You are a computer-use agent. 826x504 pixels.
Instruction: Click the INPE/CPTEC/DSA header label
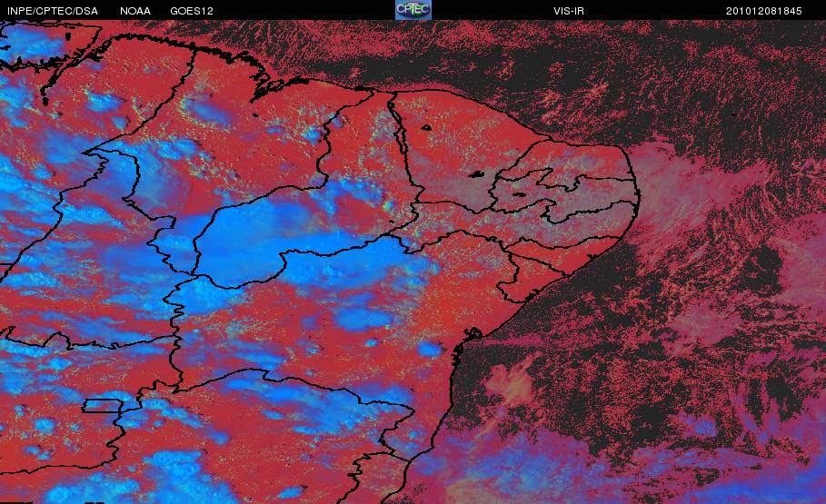pos(53,11)
